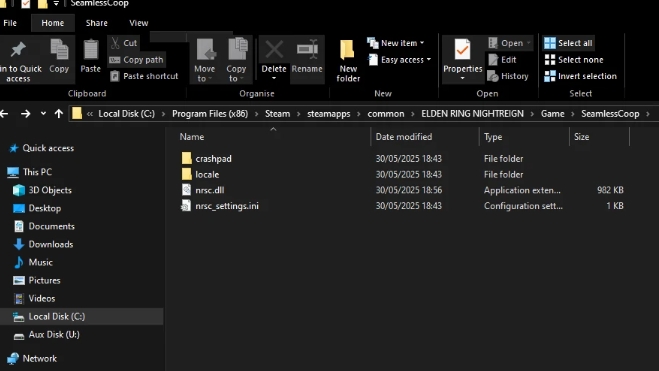The height and width of the screenshot is (371, 659).
Task: Open Pictures in sidebar
Action: (44, 280)
